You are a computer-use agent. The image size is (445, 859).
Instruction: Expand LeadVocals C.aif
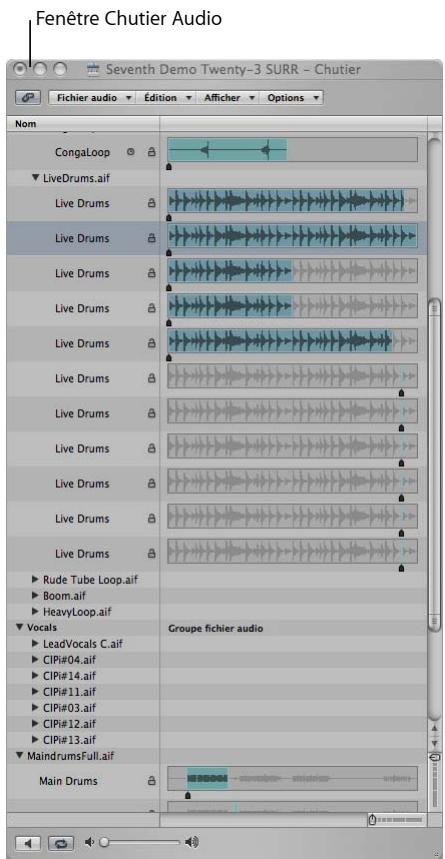point(36,643)
